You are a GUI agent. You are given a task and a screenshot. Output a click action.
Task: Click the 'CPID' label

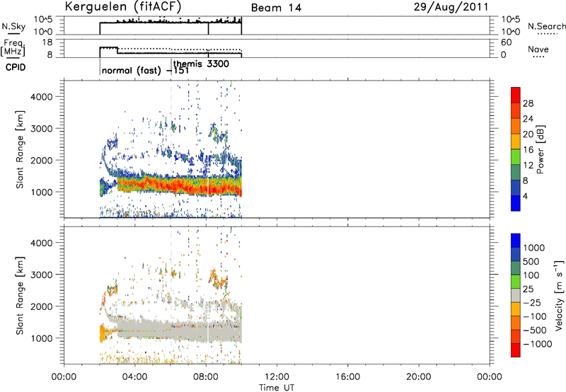coord(16,67)
